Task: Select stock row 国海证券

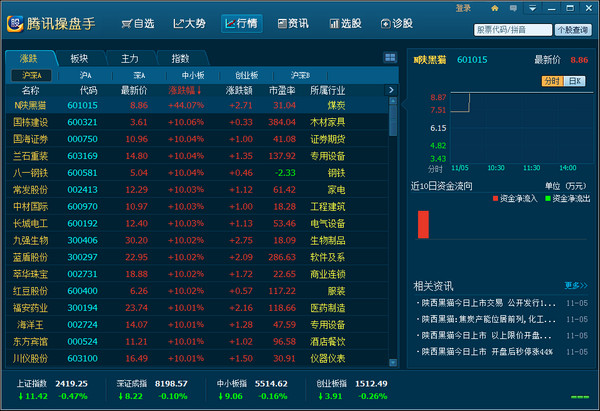Action: 197,139
